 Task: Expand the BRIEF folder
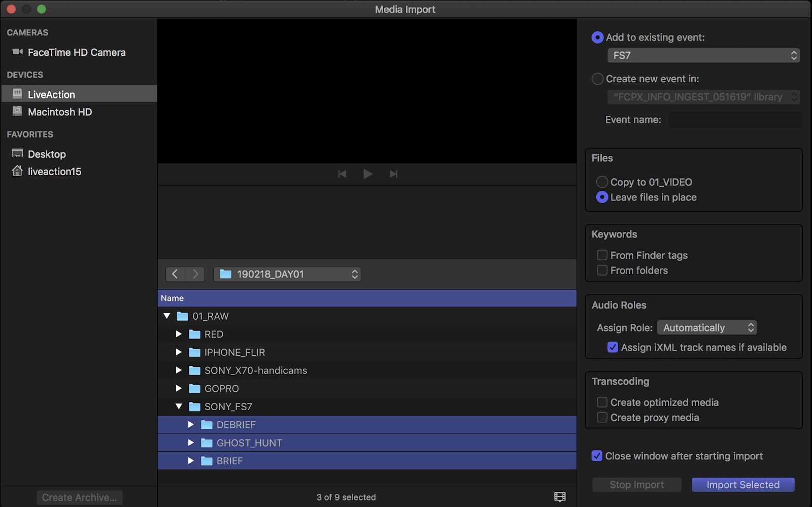(191, 461)
